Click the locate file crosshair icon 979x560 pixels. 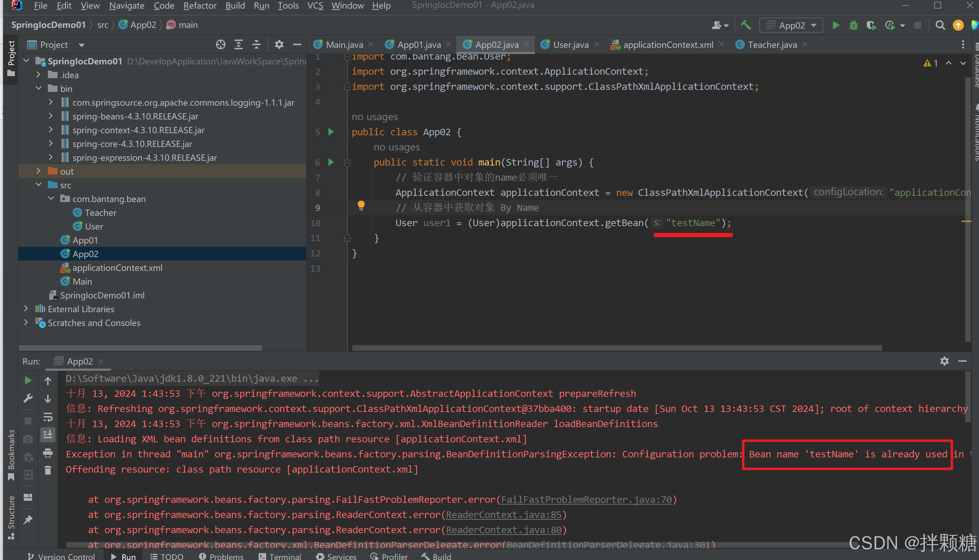coord(220,45)
